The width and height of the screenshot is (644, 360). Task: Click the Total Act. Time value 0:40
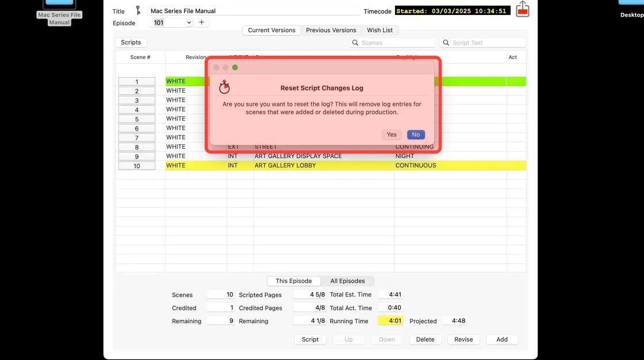point(390,308)
